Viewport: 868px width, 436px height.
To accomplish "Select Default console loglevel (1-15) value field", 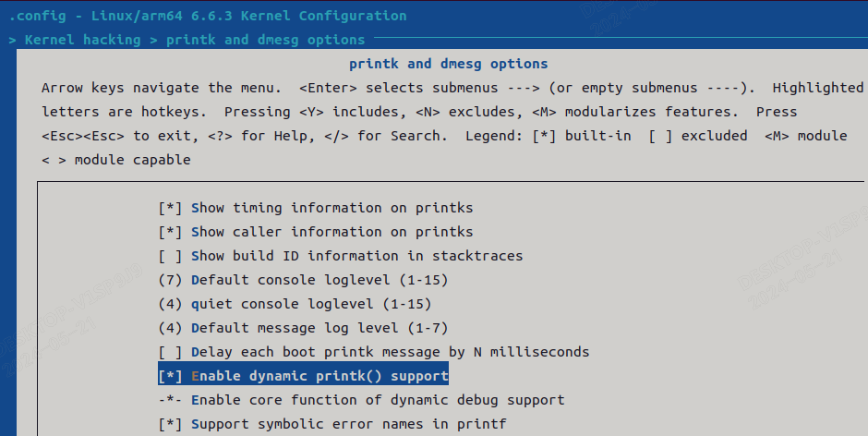I will 170,280.
